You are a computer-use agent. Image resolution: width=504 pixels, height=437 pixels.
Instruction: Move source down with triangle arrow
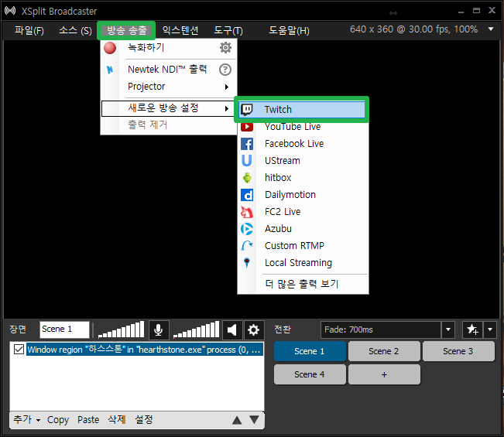click(254, 420)
